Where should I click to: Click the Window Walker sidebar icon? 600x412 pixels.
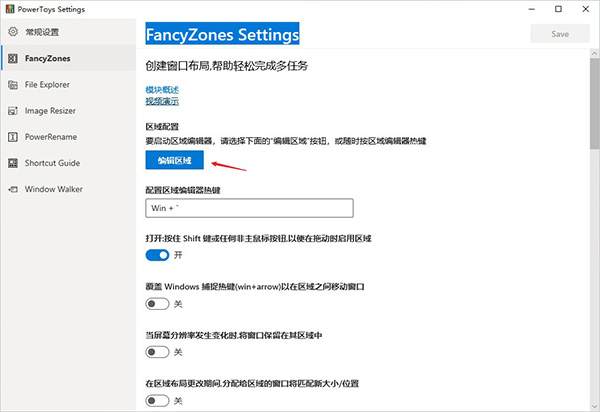(x=13, y=189)
